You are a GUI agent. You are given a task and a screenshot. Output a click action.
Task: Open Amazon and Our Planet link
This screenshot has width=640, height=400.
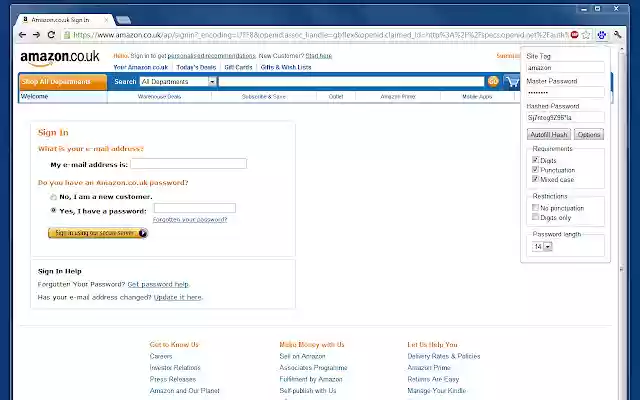pos(184,391)
